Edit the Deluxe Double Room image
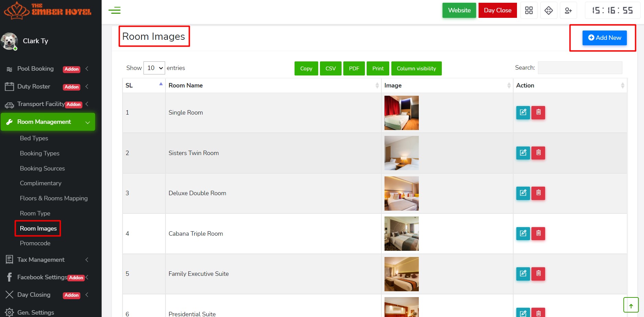This screenshot has width=644, height=317. click(523, 193)
